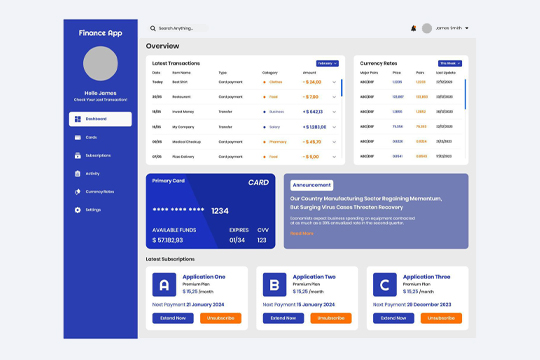Open the Settings gear icon
Image resolution: width=540 pixels, height=360 pixels.
pos(78,210)
